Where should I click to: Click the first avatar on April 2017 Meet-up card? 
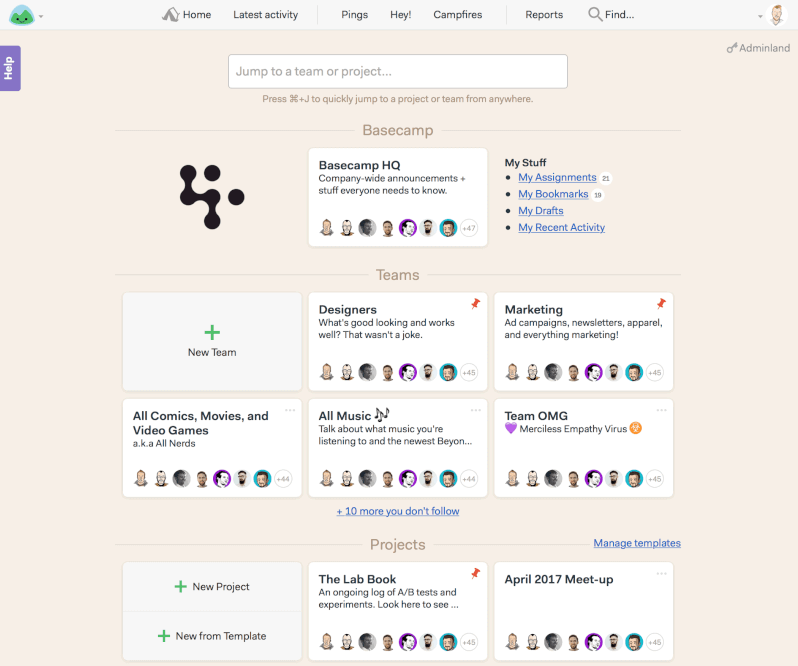click(512, 642)
